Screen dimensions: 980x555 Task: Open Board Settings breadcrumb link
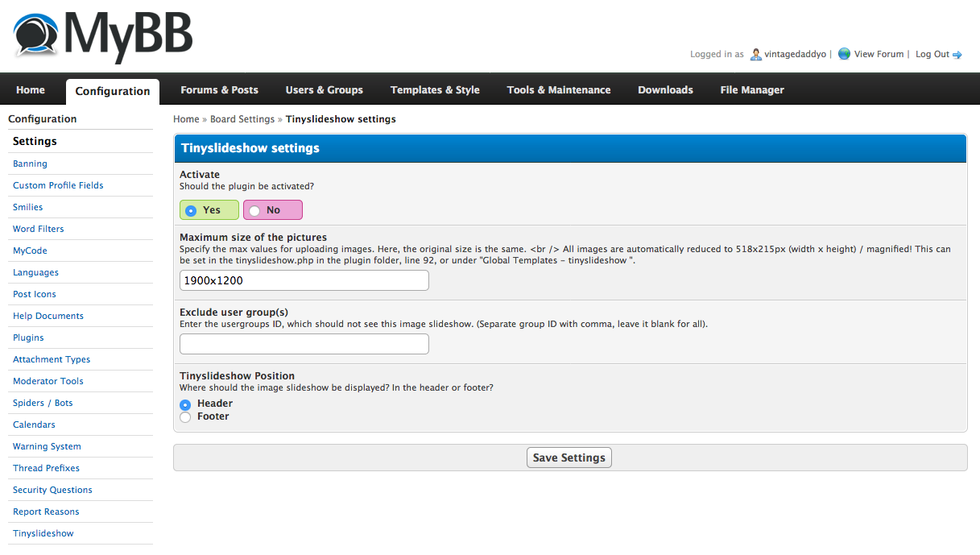(242, 119)
